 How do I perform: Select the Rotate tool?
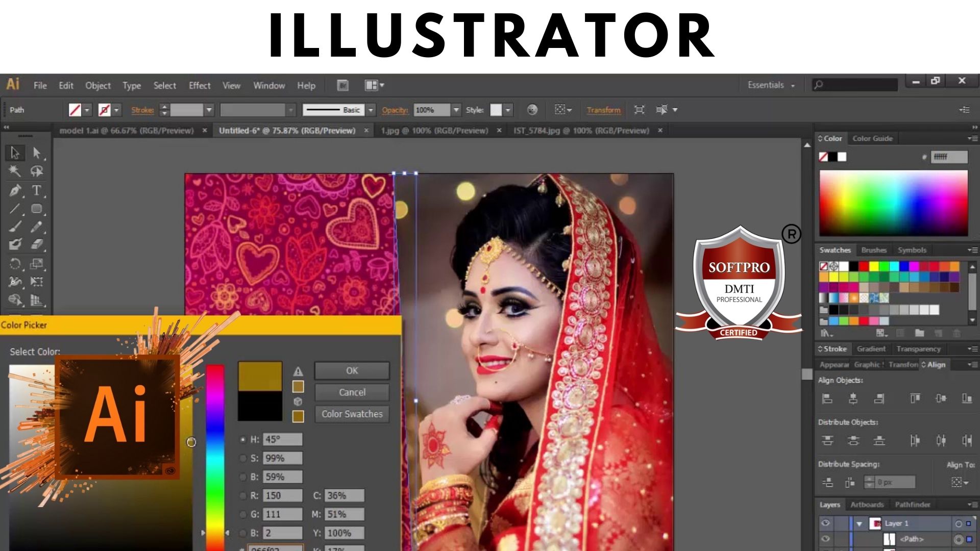pyautogui.click(x=15, y=264)
